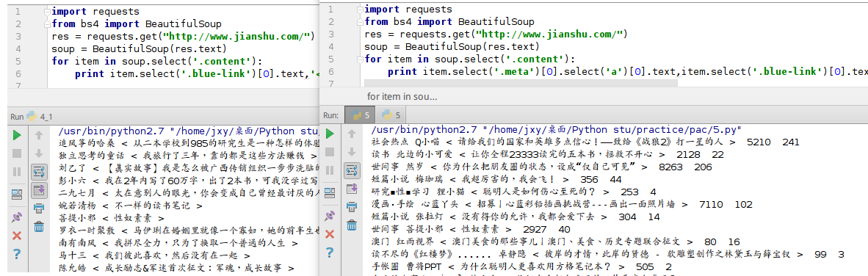The width and height of the screenshot is (868, 276).
Task: Stop process in right Run panel
Action: point(330,152)
